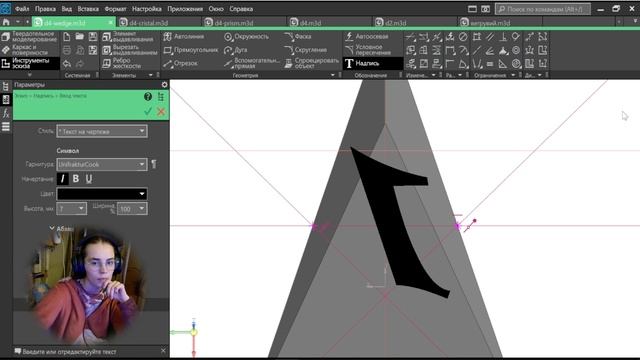Select the Автолиния tool
This screenshot has height=360, width=640.
[184, 37]
